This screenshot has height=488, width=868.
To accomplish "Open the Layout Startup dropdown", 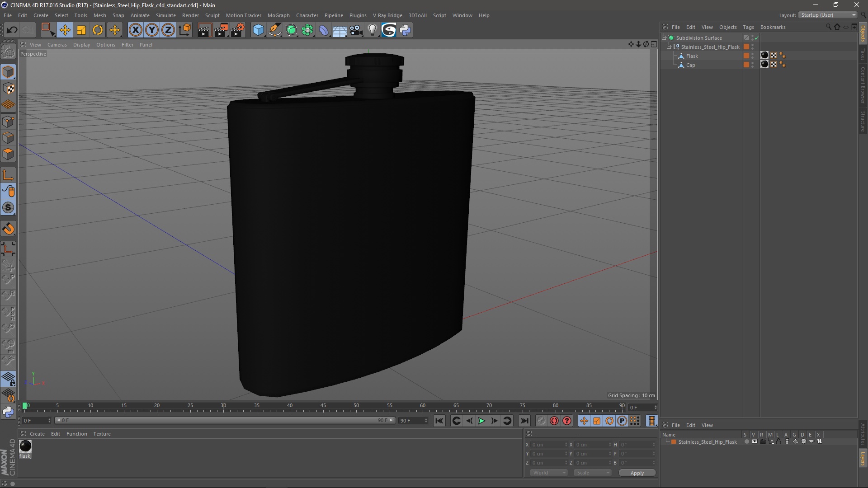I will (x=828, y=15).
